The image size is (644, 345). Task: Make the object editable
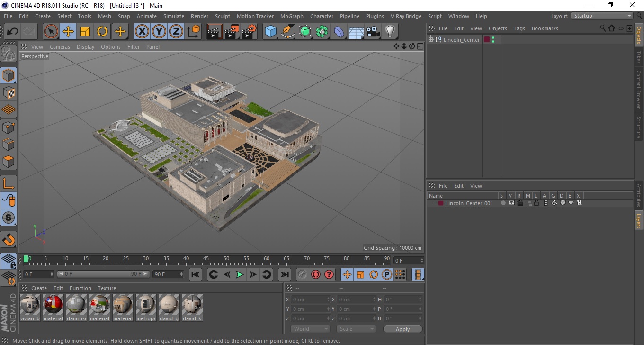(9, 54)
